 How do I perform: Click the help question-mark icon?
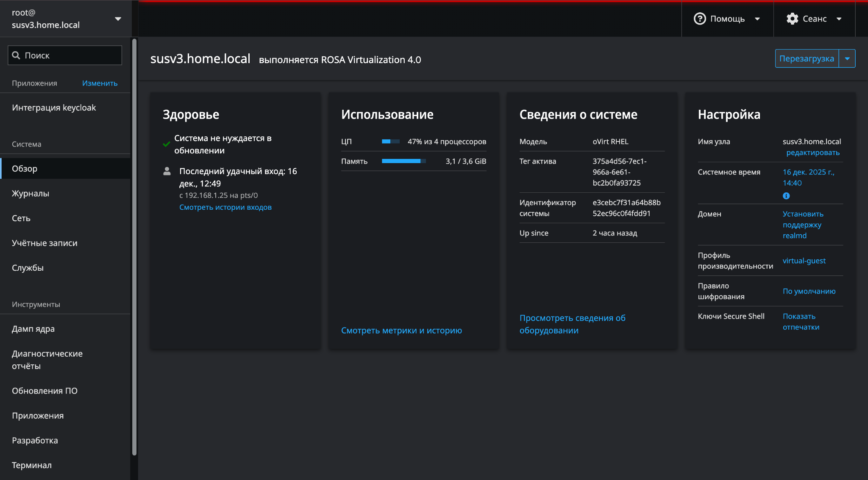coord(700,19)
